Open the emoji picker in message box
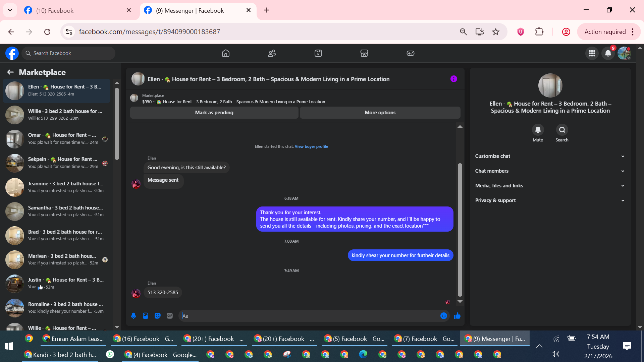Screen dimensions: 644x362 (x=443, y=316)
